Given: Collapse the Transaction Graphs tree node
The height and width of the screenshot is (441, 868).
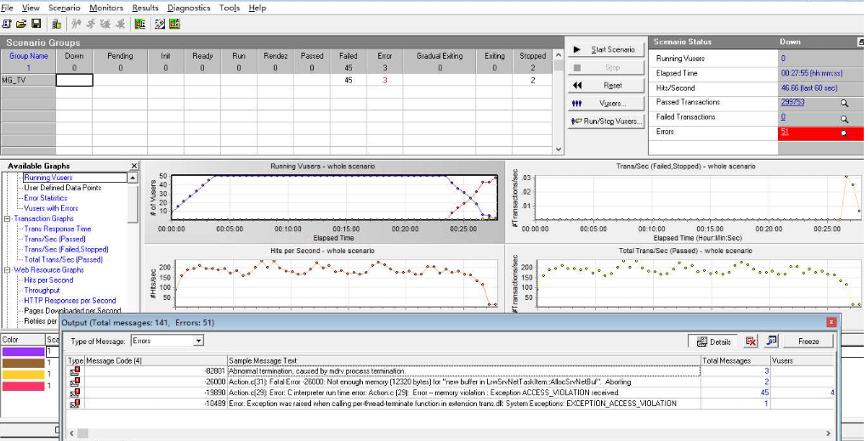Looking at the screenshot, I should (7, 219).
